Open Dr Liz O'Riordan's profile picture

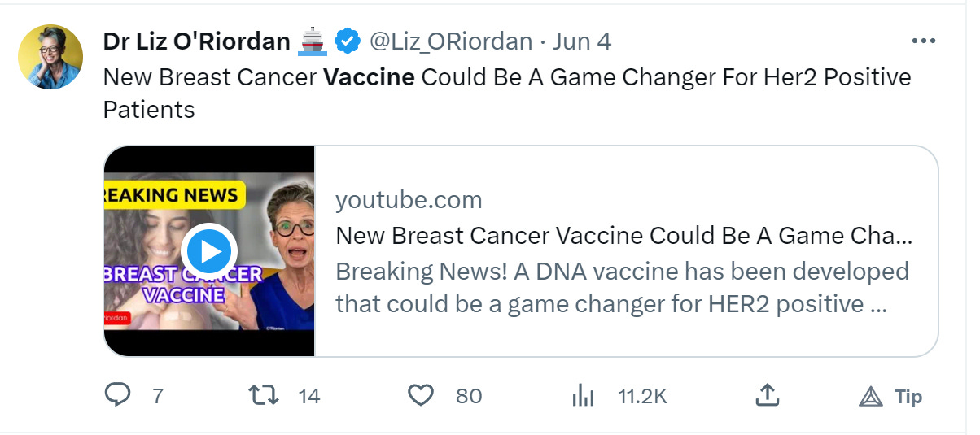[x=50, y=57]
